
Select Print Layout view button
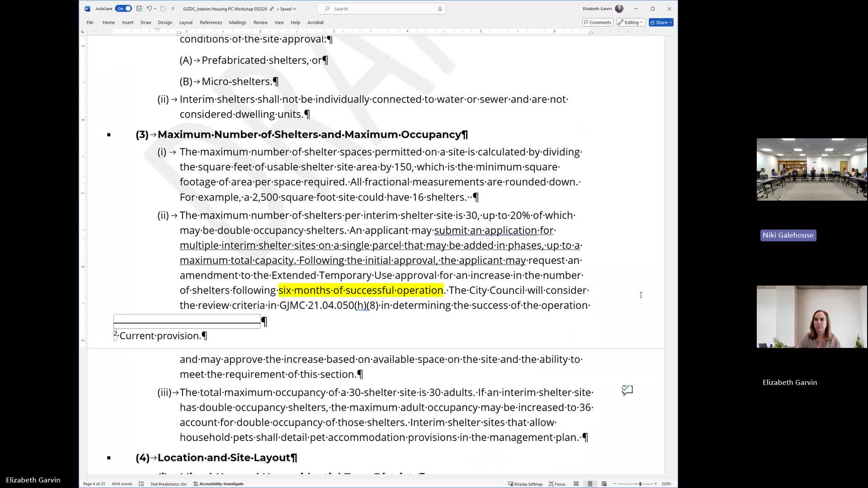tap(590, 484)
